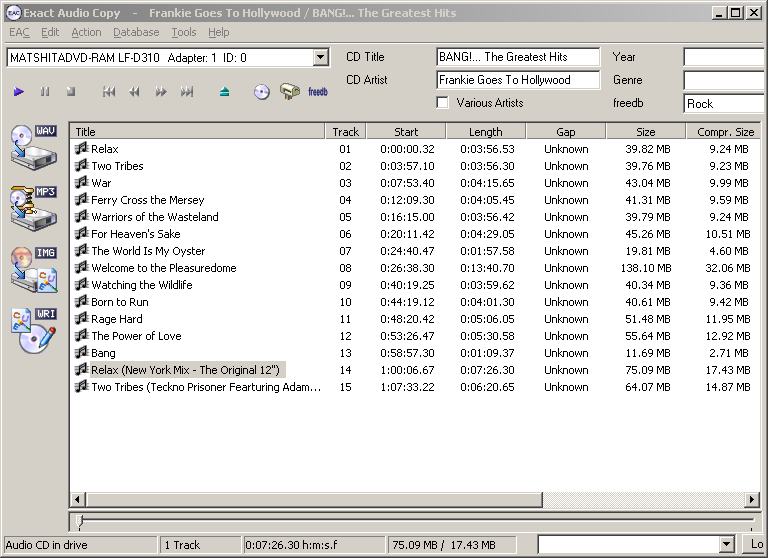Screen dimensions: 768x558
Task: Click the 138.10 MB size cell
Action: click(x=648, y=268)
